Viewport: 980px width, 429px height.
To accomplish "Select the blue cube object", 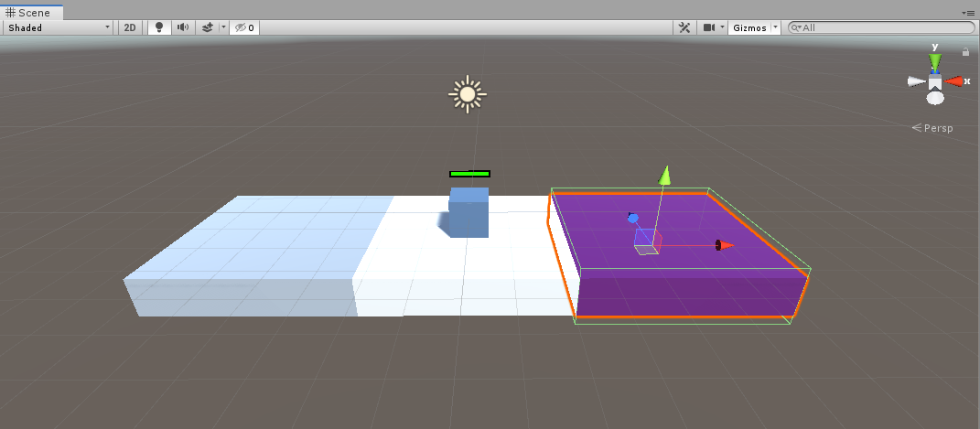I will pos(468,212).
